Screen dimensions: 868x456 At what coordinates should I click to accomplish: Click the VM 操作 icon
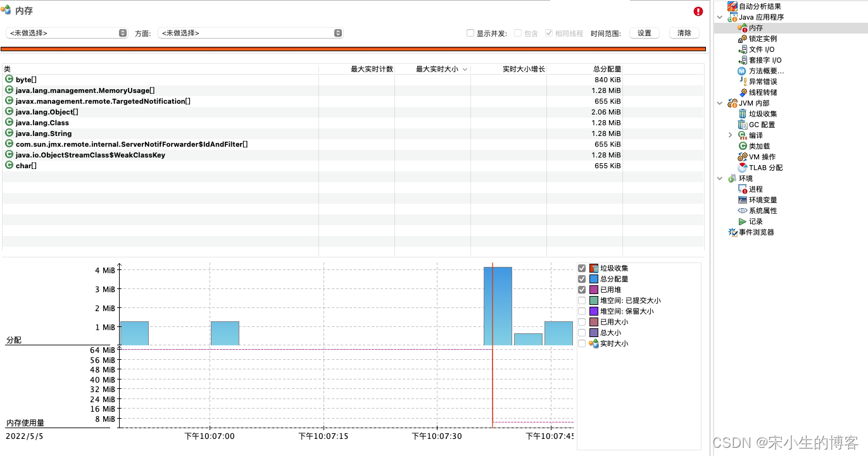pyautogui.click(x=743, y=157)
